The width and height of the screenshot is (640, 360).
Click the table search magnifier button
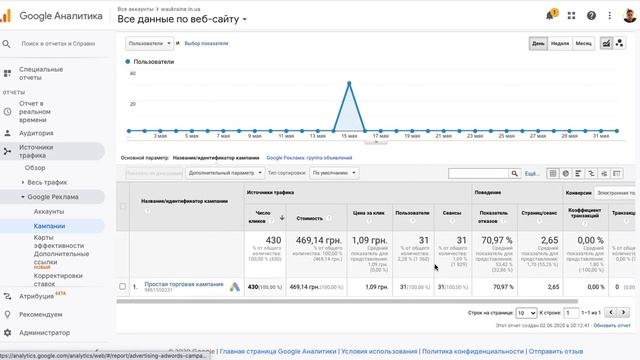[515, 173]
